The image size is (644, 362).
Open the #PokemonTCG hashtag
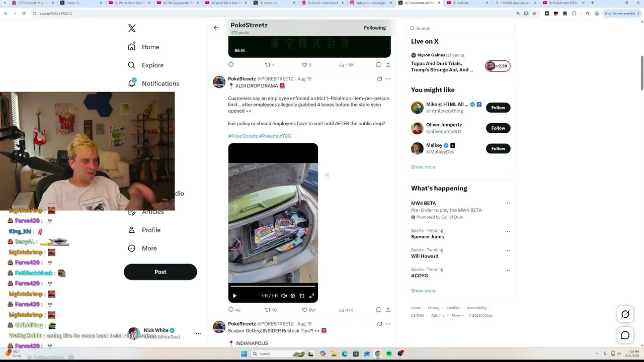pyautogui.click(x=275, y=136)
